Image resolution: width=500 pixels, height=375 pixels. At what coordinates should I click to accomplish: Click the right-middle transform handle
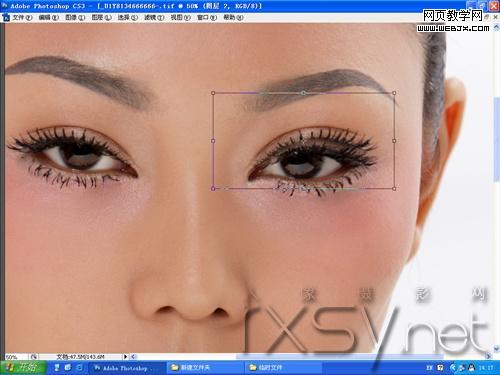(394, 141)
